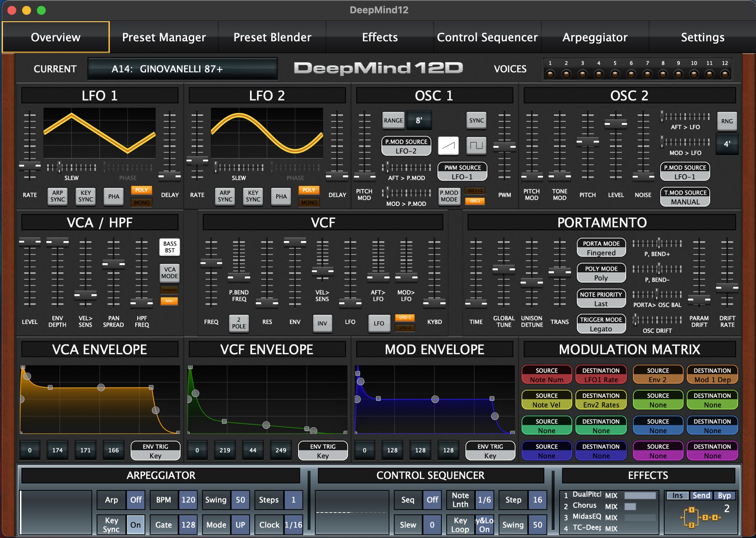Click the VCA MODE button
The width and height of the screenshot is (756, 538).
[170, 273]
